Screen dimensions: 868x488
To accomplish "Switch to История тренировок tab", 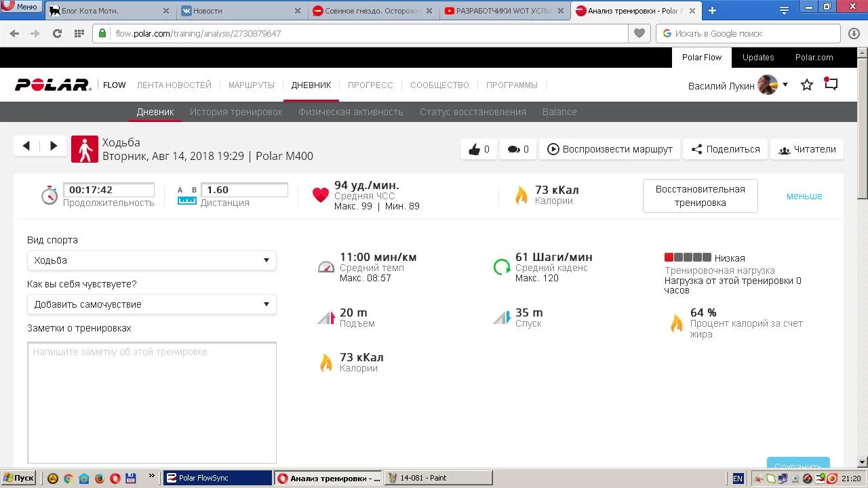I will point(236,112).
